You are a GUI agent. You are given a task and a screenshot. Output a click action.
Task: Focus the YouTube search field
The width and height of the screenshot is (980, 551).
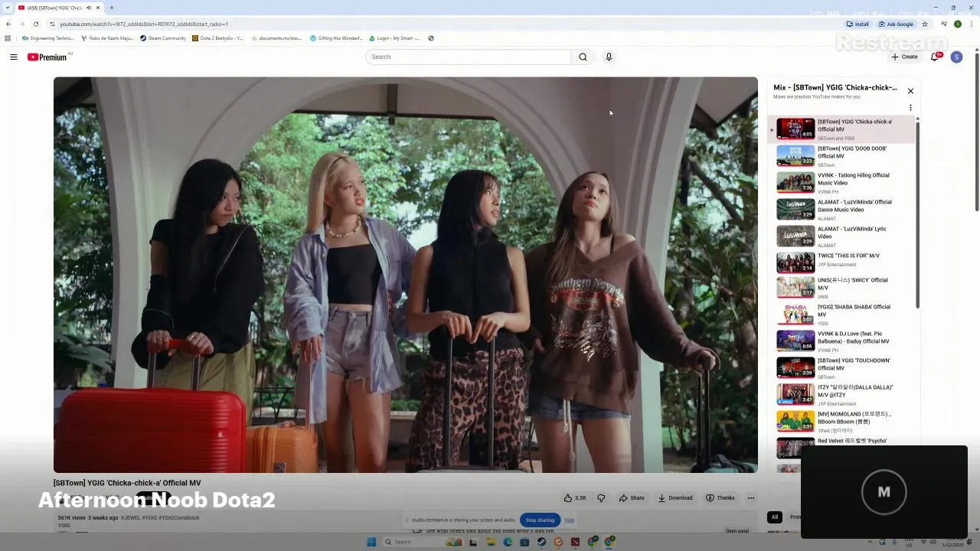click(x=468, y=57)
